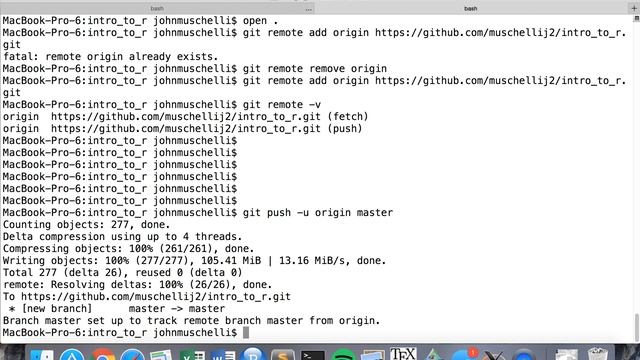Launch Microsoft Excel from the dock
The image size is (640, 360).
point(192,354)
